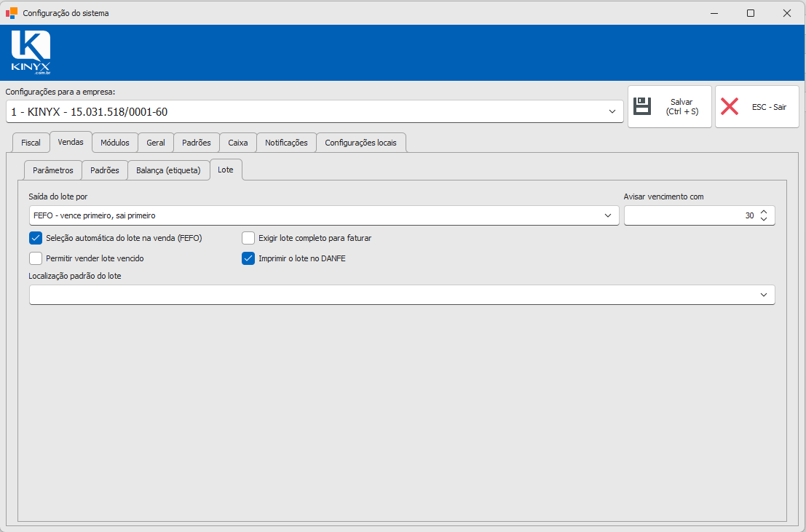
Task: Click the floppy disk save icon
Action: click(642, 106)
